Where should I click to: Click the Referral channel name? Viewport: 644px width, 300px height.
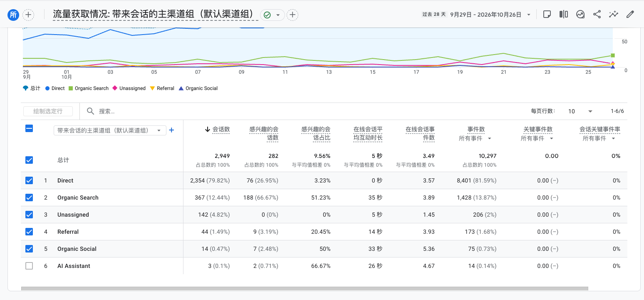point(68,232)
